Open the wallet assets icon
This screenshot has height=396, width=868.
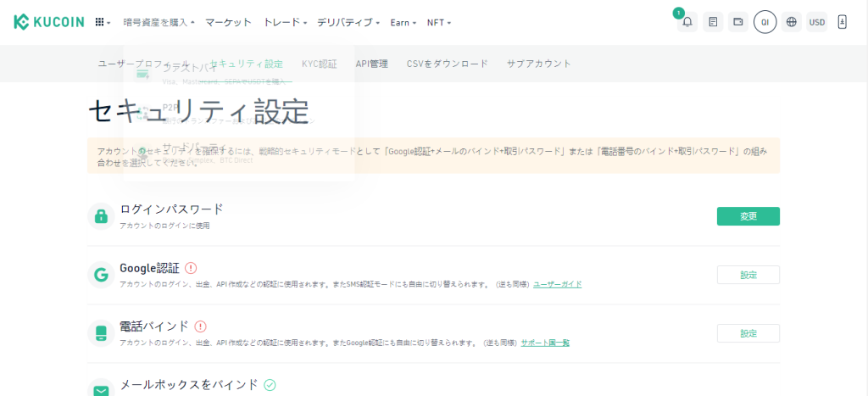pyautogui.click(x=738, y=22)
